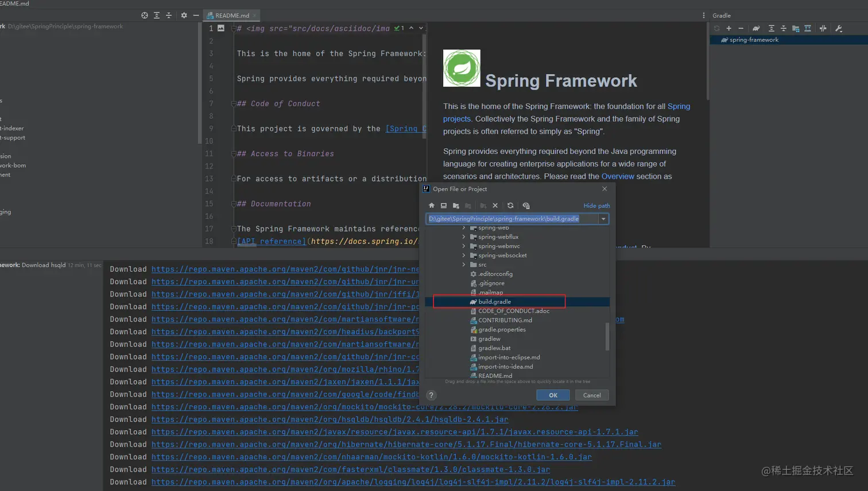Toggle show hidden files in the dialog
Viewport: 868px width, 491px height.
(526, 206)
